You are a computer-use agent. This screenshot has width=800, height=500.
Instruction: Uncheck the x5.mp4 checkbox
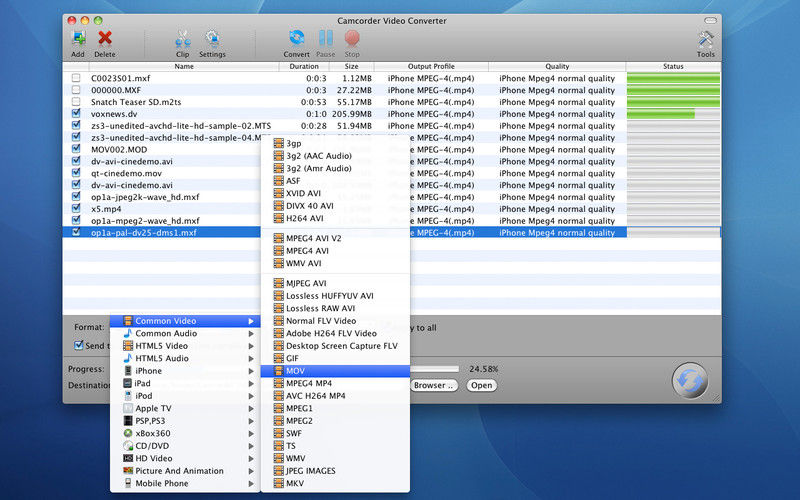pyautogui.click(x=76, y=208)
